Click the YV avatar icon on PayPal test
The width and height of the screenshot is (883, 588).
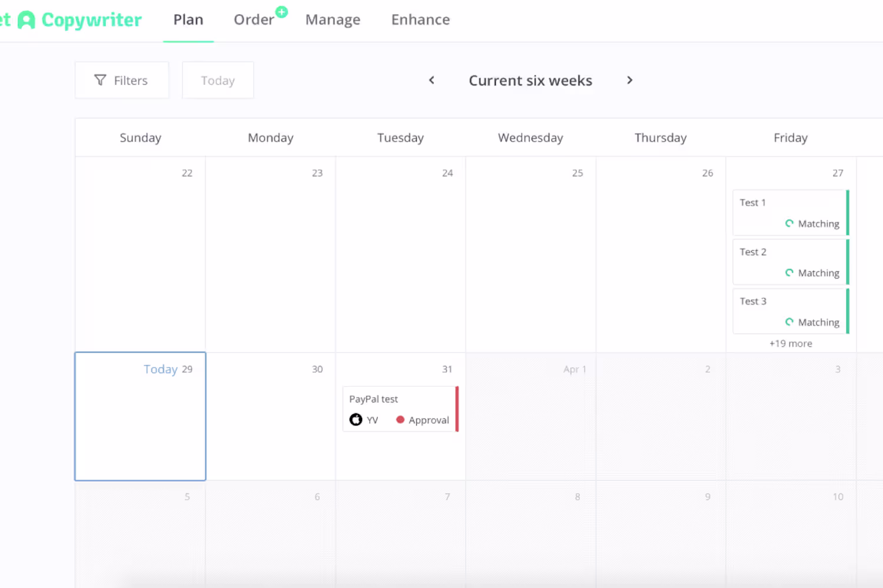356,420
